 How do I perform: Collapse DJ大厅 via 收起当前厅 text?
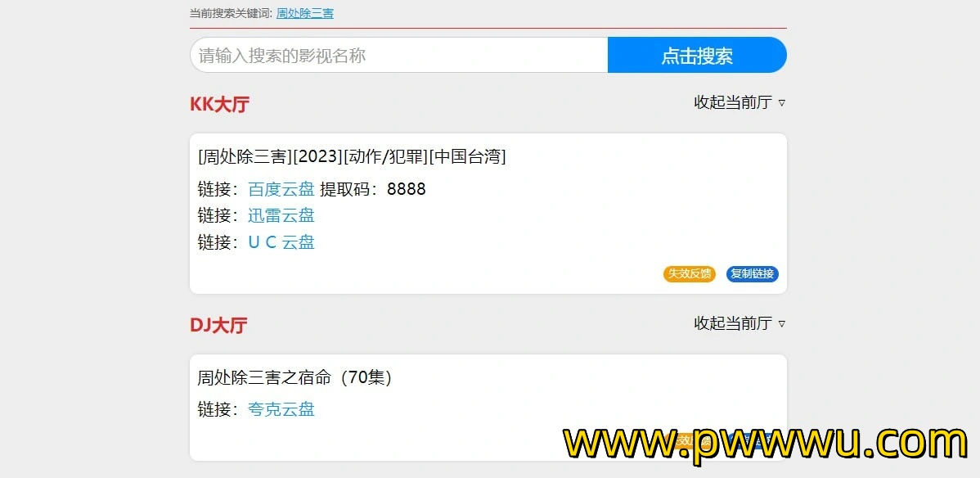733,323
